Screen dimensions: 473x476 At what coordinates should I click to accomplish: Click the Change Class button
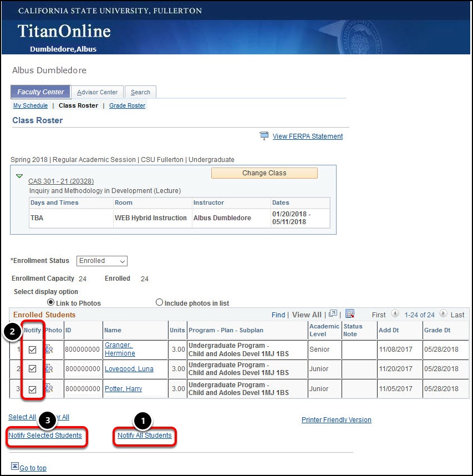265,173
